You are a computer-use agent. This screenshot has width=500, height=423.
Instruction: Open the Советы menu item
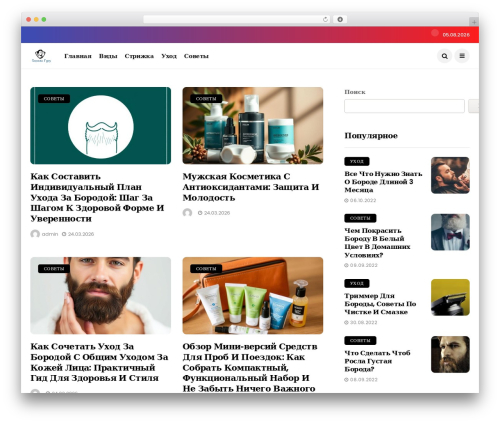tap(196, 56)
